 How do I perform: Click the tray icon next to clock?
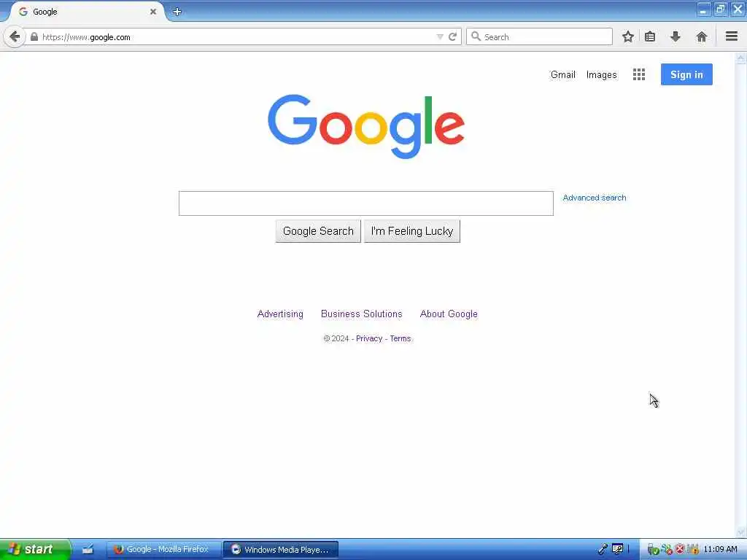click(x=693, y=549)
